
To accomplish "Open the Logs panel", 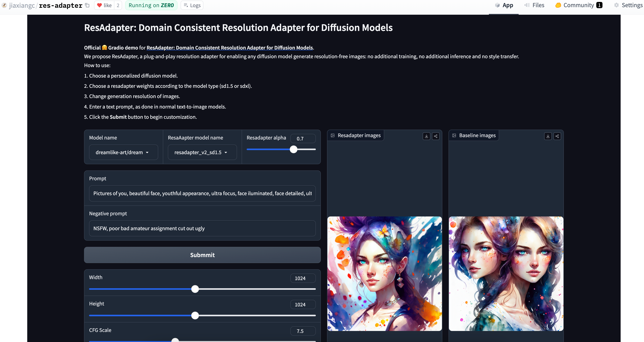I will point(192,5).
